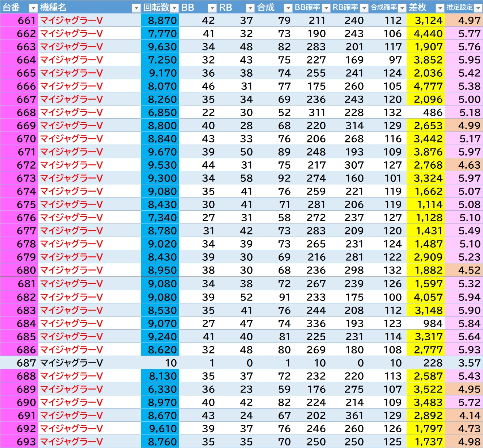Select BB count 22 in row 668
The width and height of the screenshot is (483, 448).
pyautogui.click(x=198, y=112)
